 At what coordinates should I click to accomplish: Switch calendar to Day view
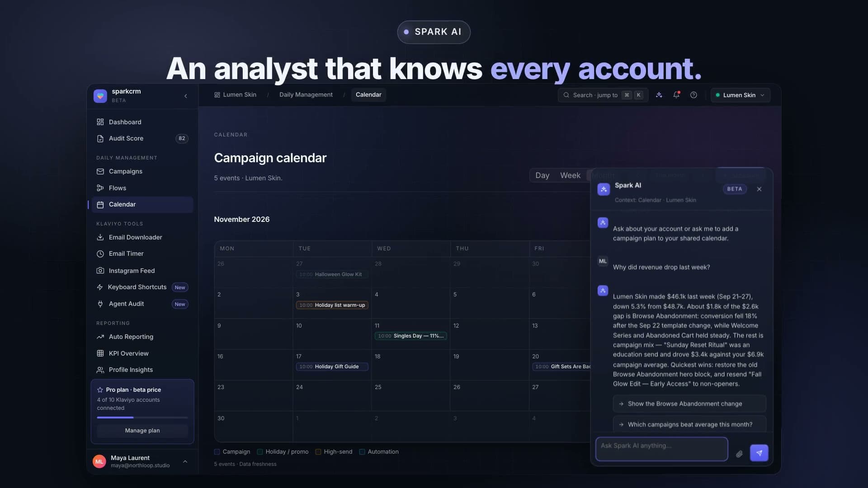(x=542, y=175)
